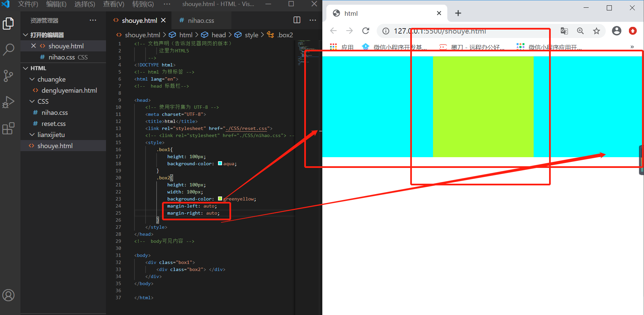This screenshot has height=315, width=644.
Task: Open the 微信小程序开发 bookmark
Action: 394,47
